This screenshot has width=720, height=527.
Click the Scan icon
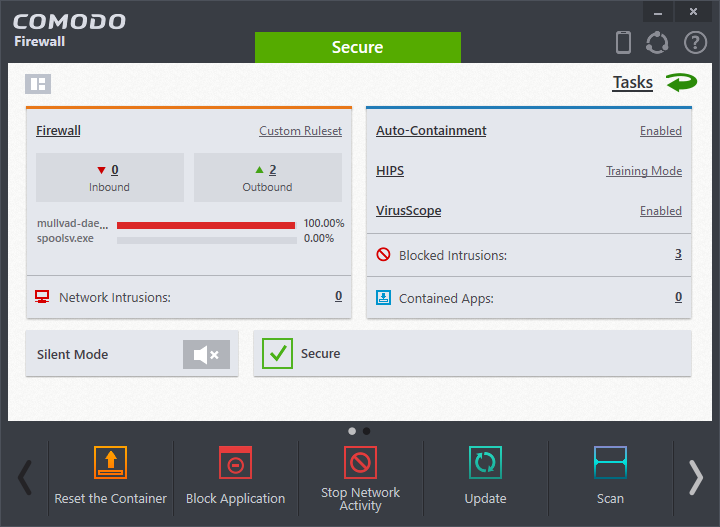[x=610, y=463]
